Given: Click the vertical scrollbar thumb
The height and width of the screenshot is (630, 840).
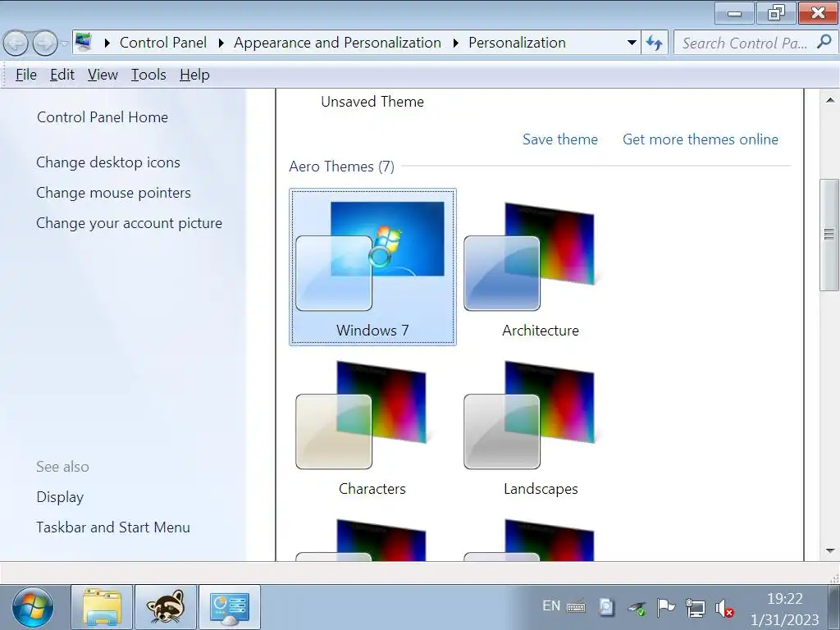Looking at the screenshot, I should point(829,235).
